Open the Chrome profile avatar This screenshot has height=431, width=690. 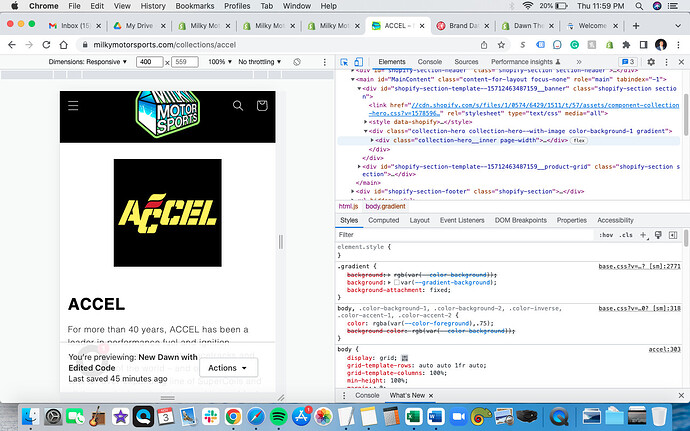tap(661, 45)
